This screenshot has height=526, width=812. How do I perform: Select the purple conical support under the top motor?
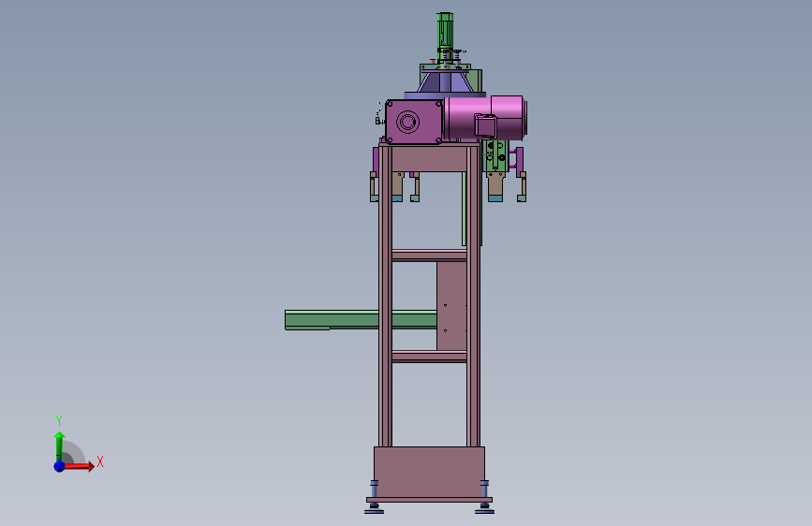446,83
